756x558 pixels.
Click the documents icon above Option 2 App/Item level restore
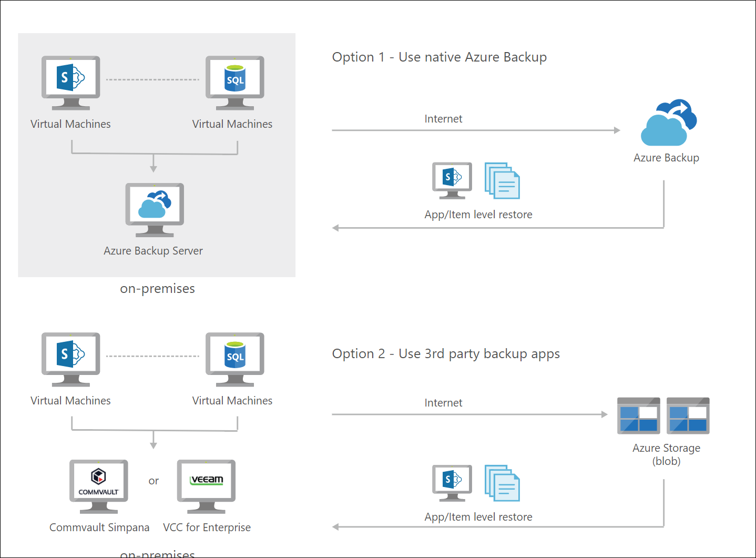[502, 483]
